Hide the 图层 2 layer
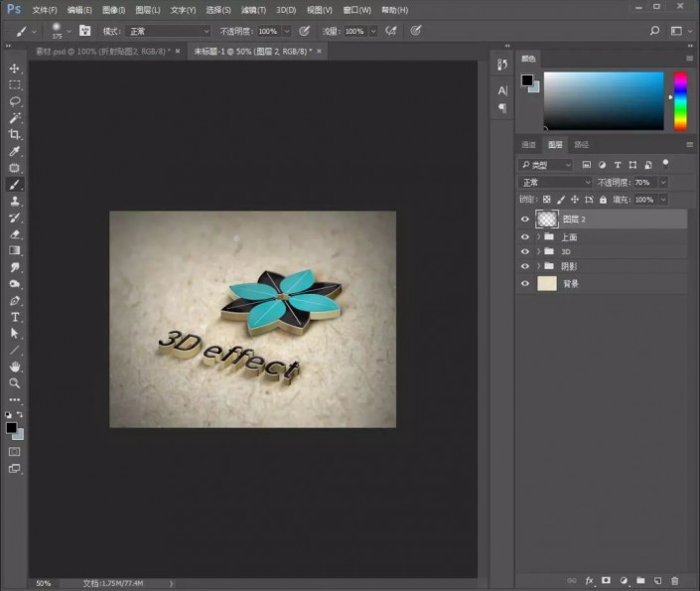This screenshot has width=700, height=591. pyautogui.click(x=525, y=219)
